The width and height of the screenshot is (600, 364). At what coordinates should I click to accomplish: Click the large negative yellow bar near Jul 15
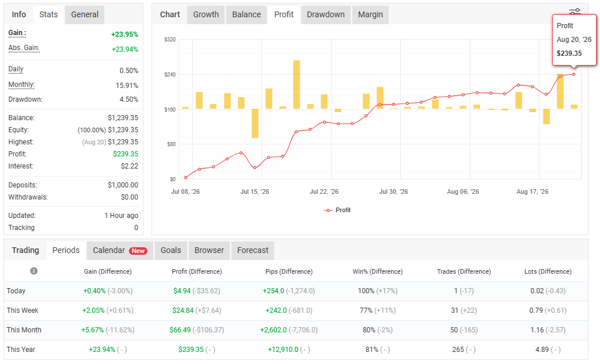point(255,124)
